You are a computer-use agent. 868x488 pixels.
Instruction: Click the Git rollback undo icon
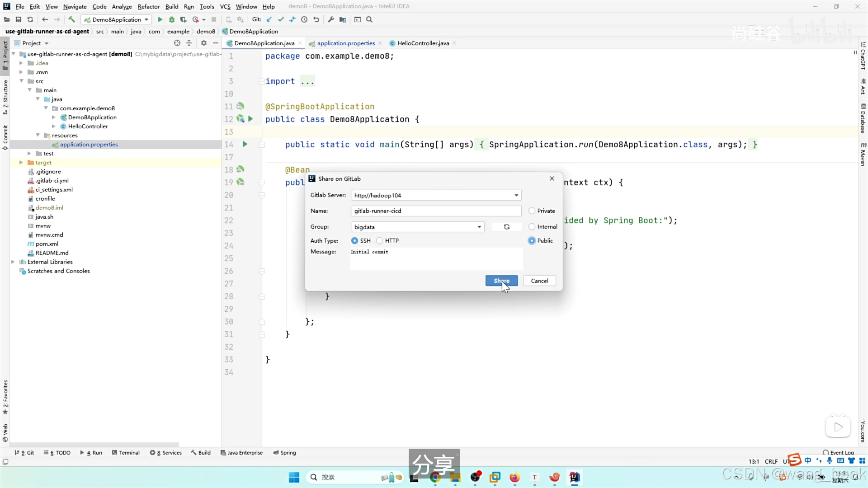316,19
